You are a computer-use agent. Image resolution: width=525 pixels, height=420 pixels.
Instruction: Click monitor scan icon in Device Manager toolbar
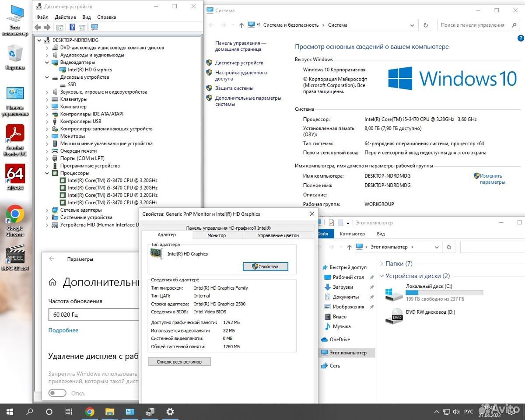95,27
